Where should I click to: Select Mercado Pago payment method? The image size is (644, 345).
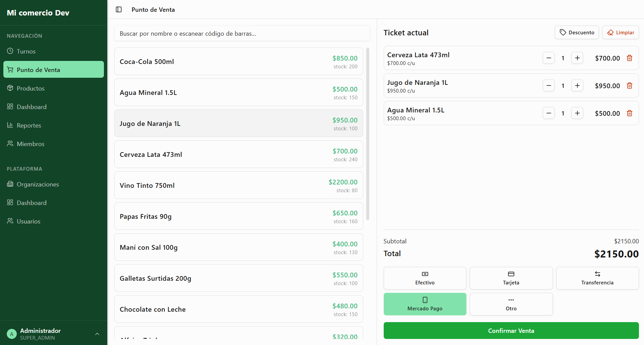(x=425, y=304)
